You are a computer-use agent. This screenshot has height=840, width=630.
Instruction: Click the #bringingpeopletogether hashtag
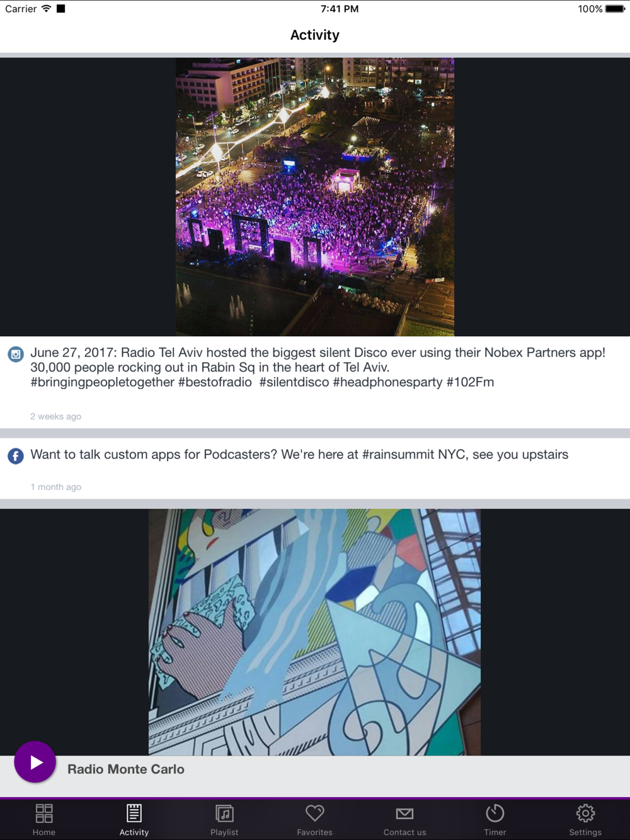102,382
